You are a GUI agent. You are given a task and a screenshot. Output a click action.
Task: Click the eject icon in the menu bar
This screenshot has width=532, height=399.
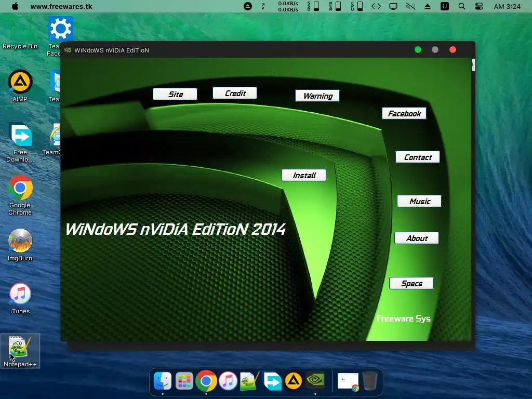point(428,6)
